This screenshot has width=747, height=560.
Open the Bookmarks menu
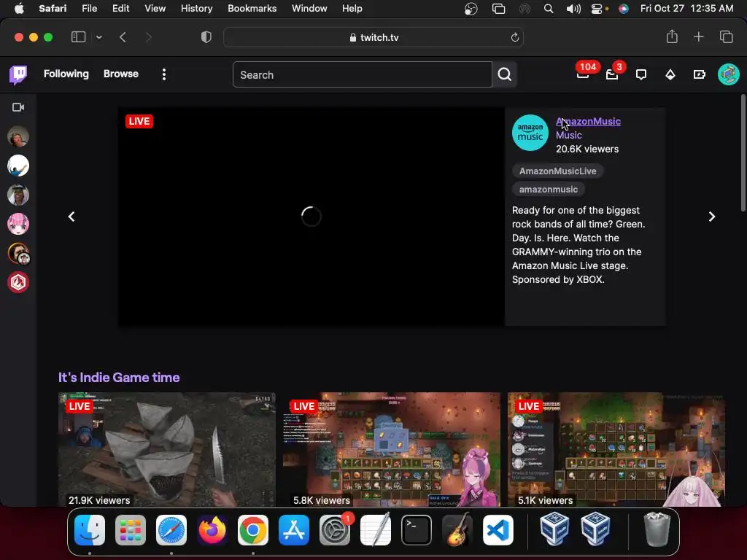tap(252, 9)
